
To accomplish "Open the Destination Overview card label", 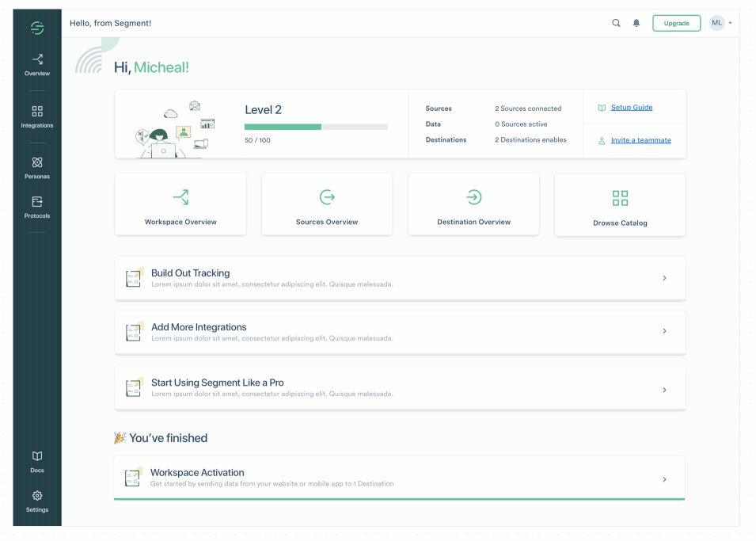I will click(474, 222).
